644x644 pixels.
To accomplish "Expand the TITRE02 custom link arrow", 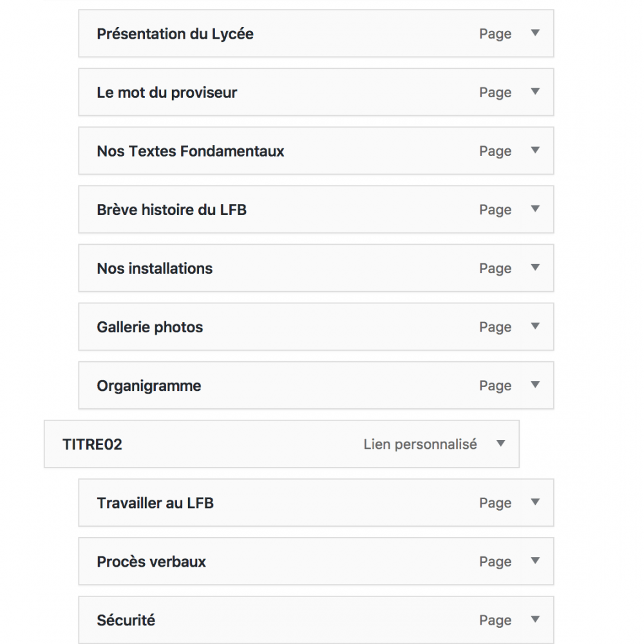I will 500,443.
